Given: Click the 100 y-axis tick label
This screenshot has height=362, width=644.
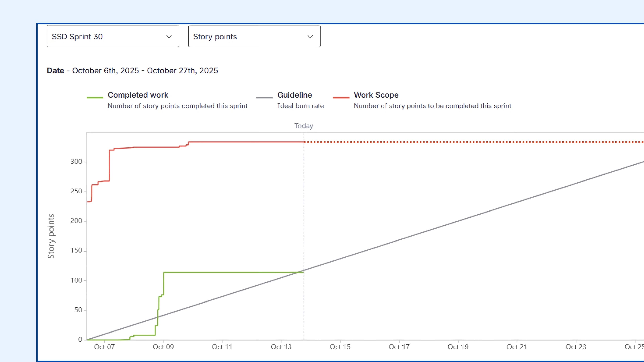Looking at the screenshot, I should click(76, 280).
